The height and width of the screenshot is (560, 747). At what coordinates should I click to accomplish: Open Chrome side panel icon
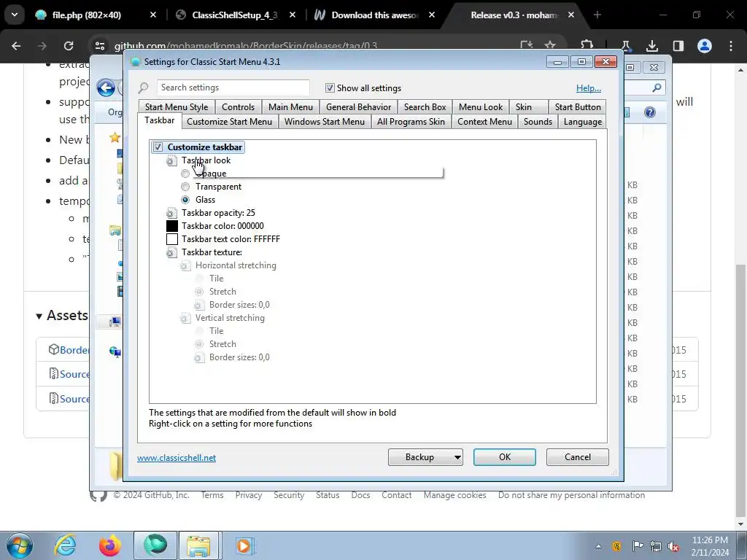[678, 46]
